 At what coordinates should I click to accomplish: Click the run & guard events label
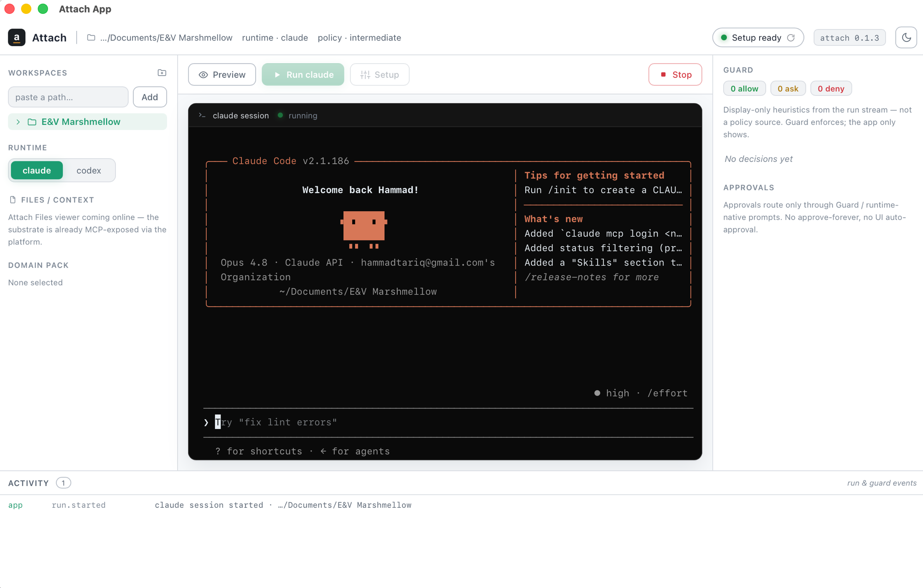(x=882, y=483)
